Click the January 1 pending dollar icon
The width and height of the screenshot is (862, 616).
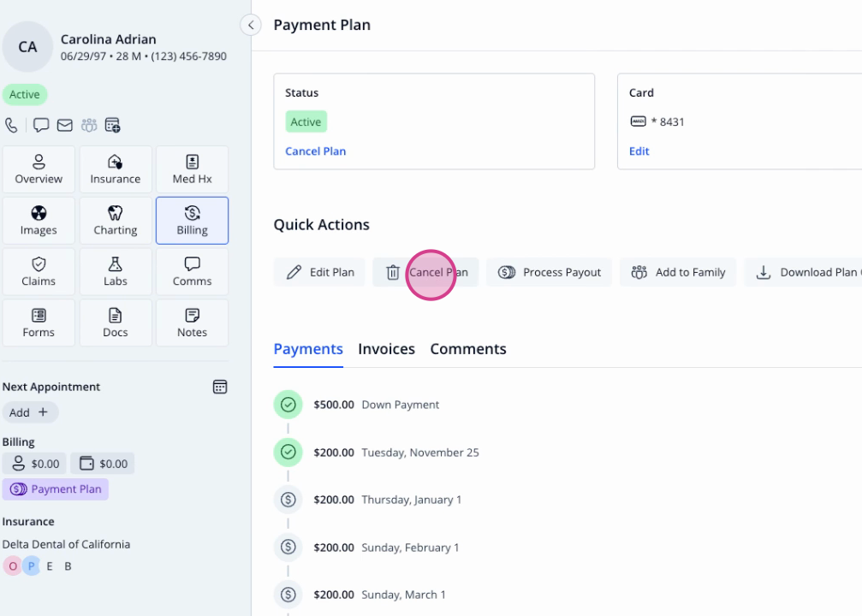(x=288, y=500)
